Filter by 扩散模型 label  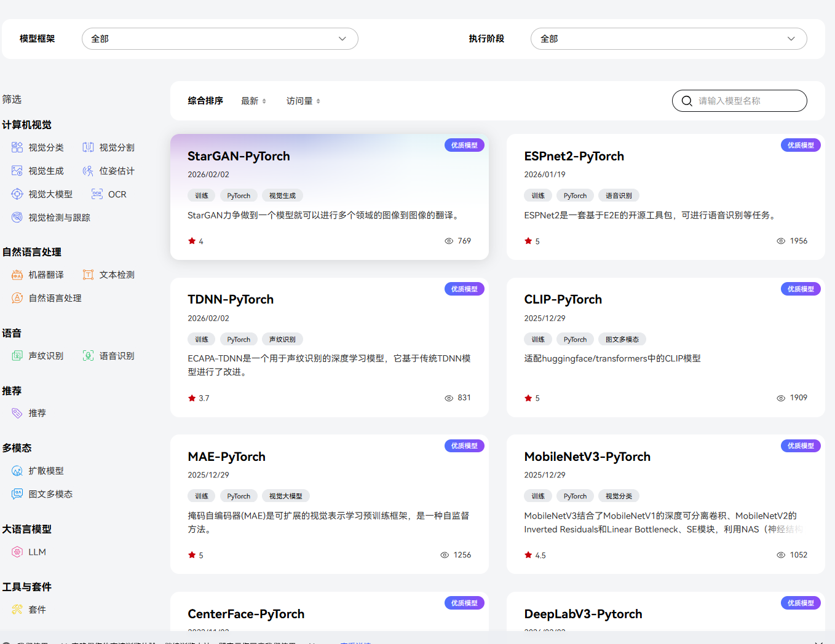(46, 471)
